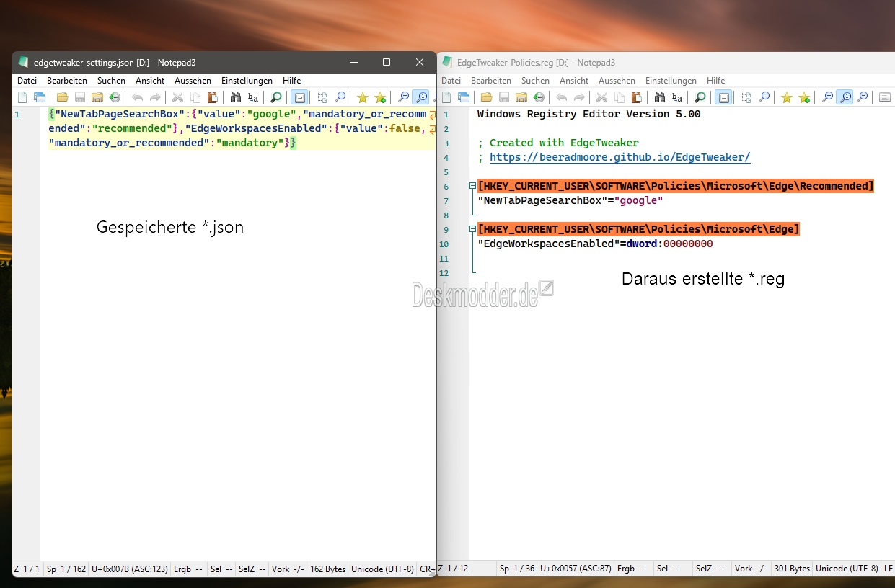Viewport: 895px width, 588px height.
Task: Toggle reset zoom button in json window toolbar
Action: click(x=421, y=97)
